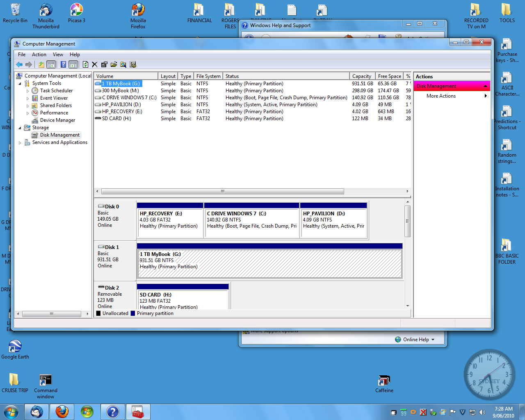The image size is (525, 420).
Task: Expand the Task Scheduler node
Action: pos(27,91)
